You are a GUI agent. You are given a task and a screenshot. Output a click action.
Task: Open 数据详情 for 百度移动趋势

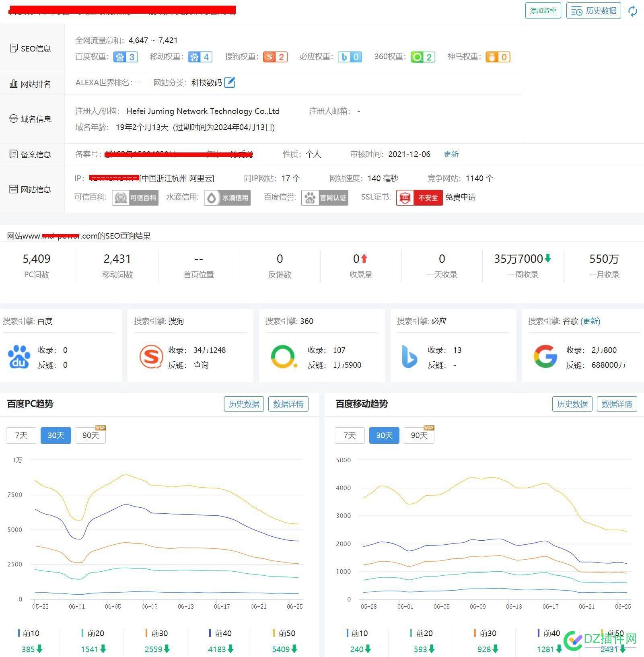[x=617, y=404]
